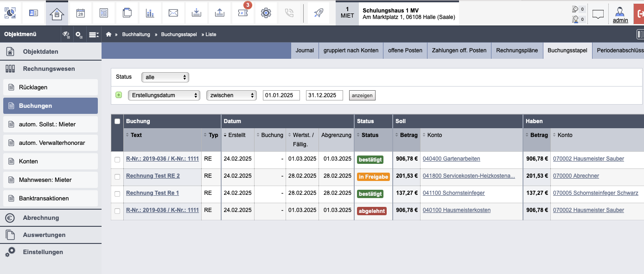Open the Status dropdown showing alle
This screenshot has width=644, height=274.
click(165, 77)
